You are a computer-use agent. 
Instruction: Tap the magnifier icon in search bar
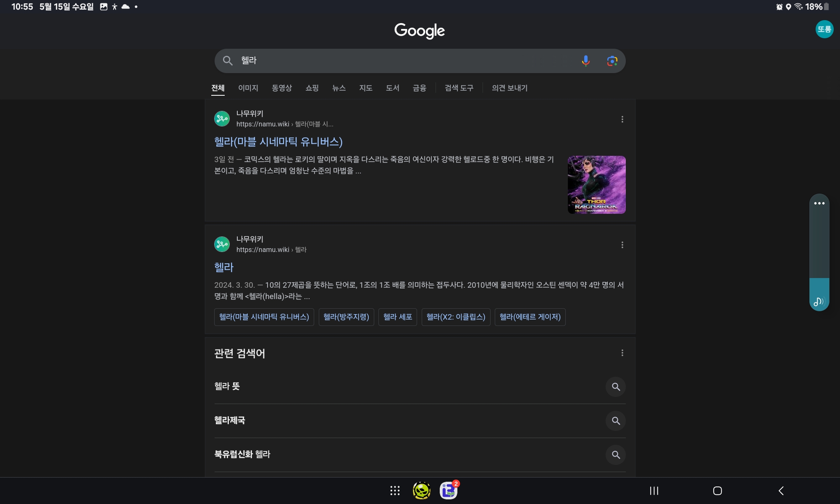pyautogui.click(x=228, y=61)
